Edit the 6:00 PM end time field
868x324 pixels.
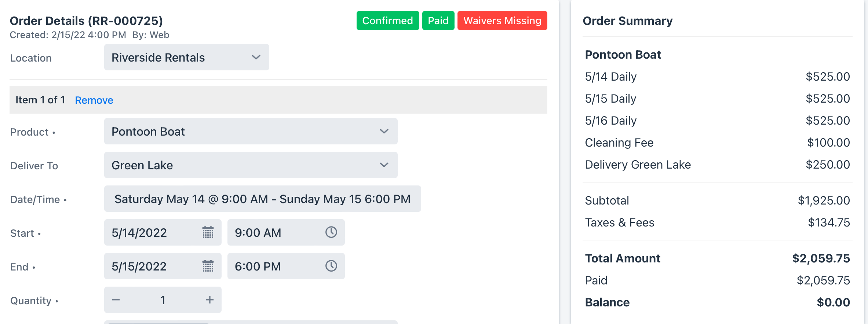[286, 266]
